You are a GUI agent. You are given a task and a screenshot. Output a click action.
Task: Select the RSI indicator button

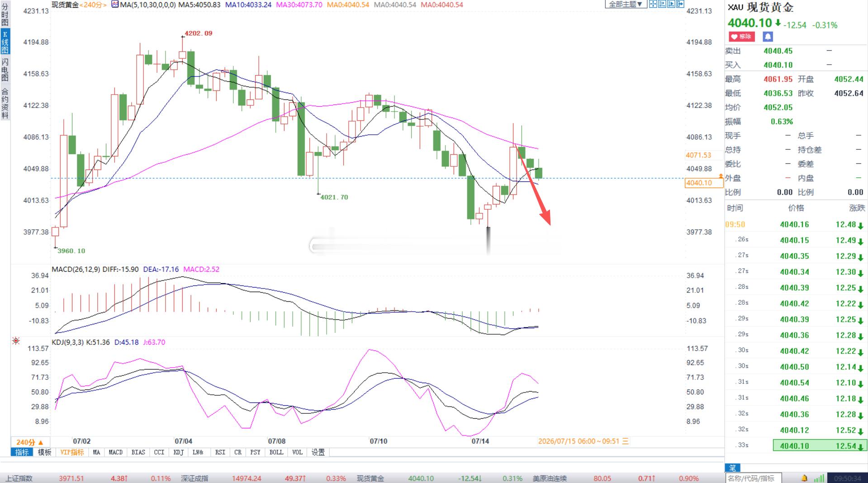click(220, 452)
